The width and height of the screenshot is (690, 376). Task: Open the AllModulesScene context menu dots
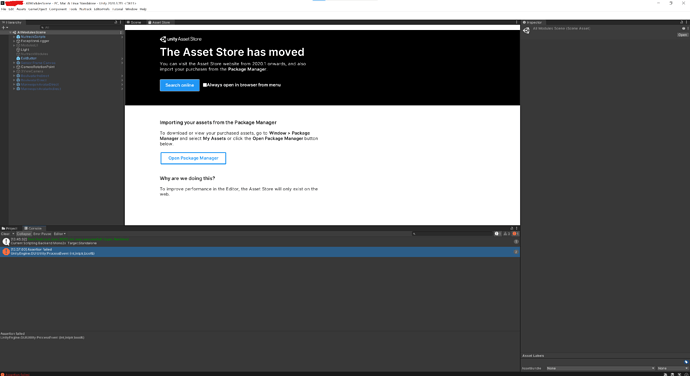coord(121,32)
